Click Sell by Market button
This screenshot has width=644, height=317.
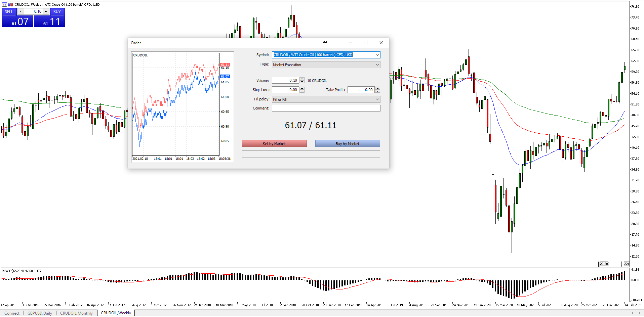(x=274, y=144)
